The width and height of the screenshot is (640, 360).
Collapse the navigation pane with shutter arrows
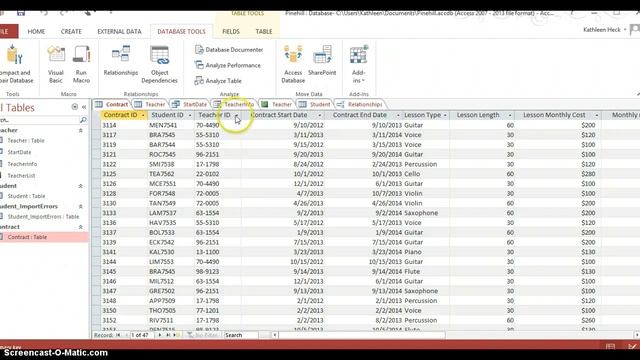[84, 107]
